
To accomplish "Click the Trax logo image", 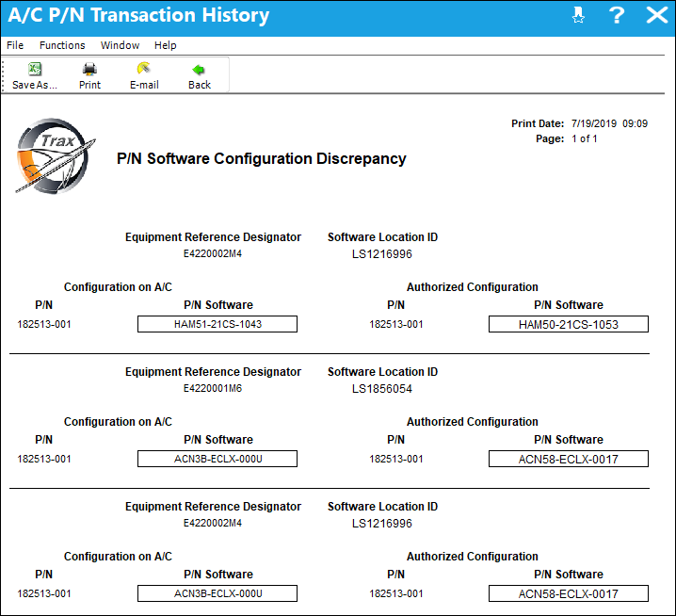I will click(x=56, y=155).
